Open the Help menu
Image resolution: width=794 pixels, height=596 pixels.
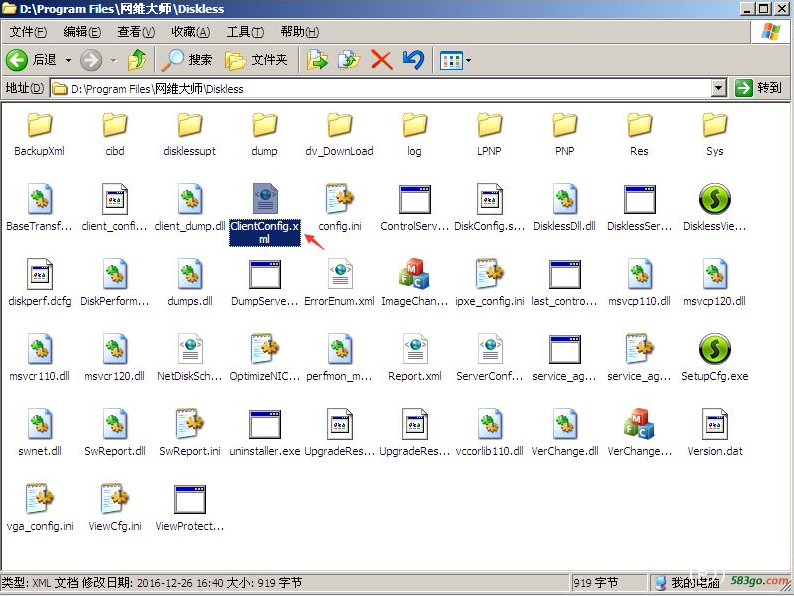pyautogui.click(x=299, y=32)
